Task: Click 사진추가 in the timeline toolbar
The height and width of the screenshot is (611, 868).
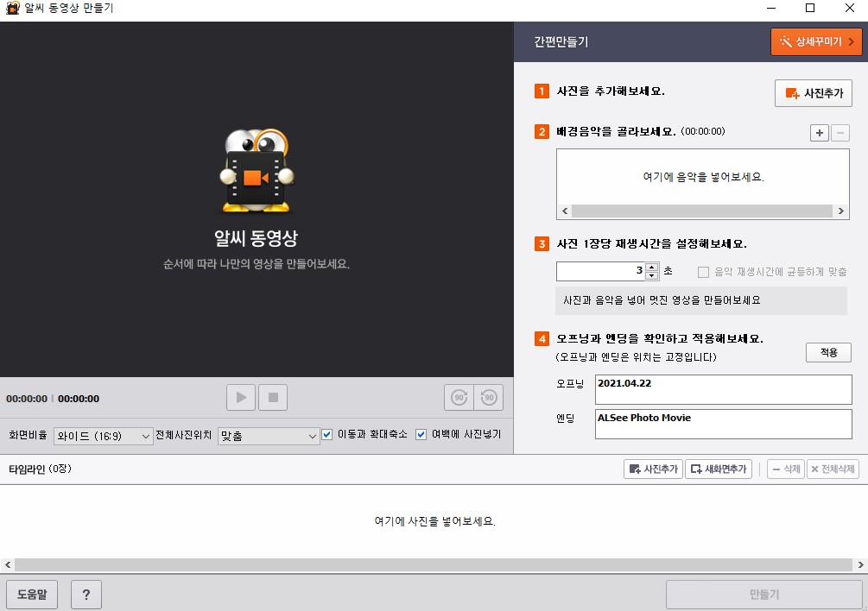Action: pyautogui.click(x=653, y=469)
